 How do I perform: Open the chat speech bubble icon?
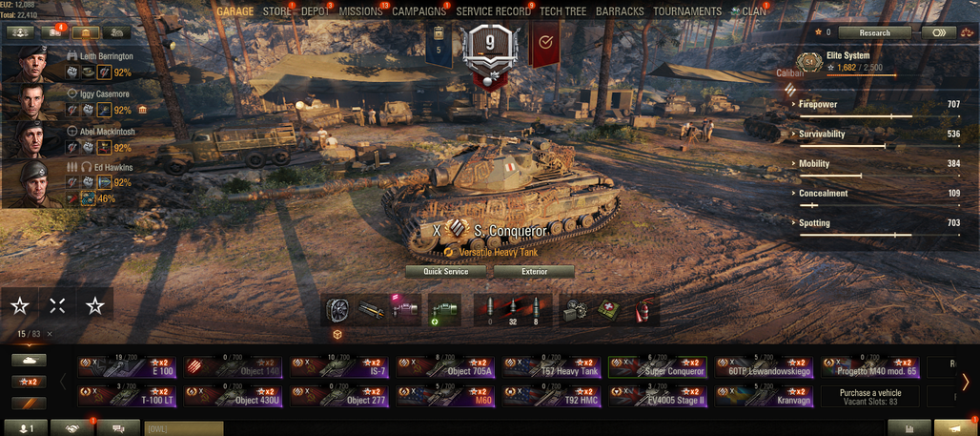pos(117,427)
